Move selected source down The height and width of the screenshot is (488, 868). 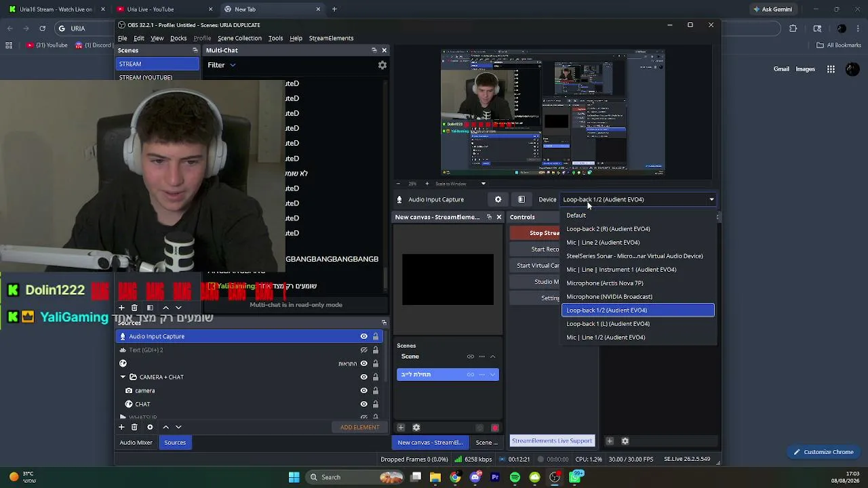coord(178,427)
